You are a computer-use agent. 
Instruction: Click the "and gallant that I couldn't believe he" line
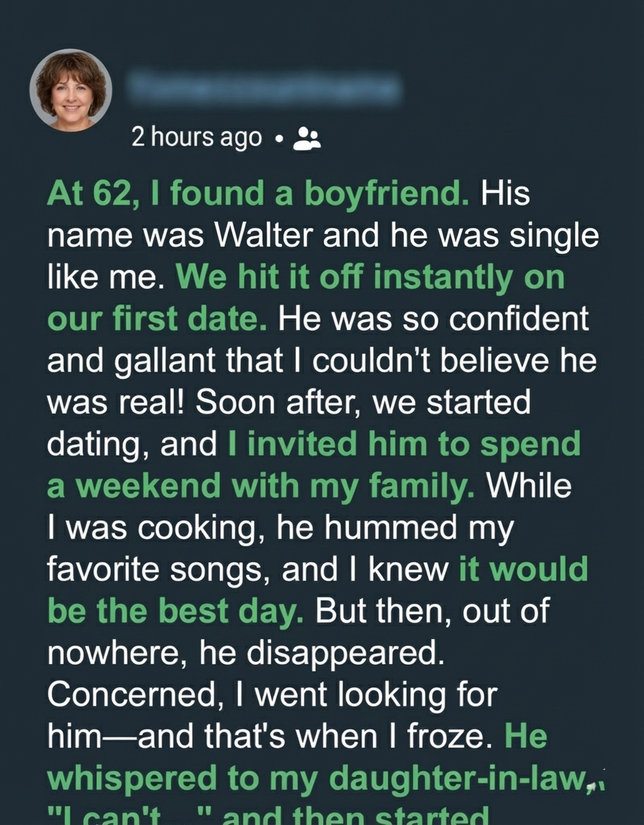click(x=322, y=361)
